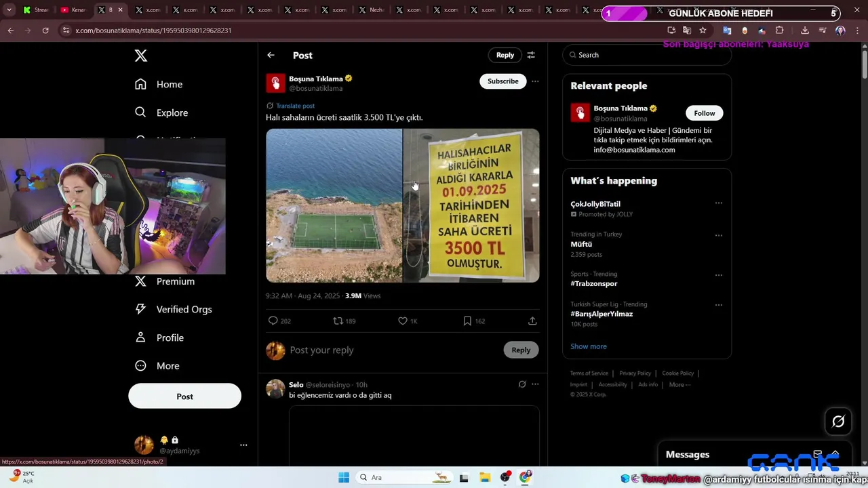868x488 pixels.
Task: Switch to the Kick Stream tab
Action: tap(35, 10)
